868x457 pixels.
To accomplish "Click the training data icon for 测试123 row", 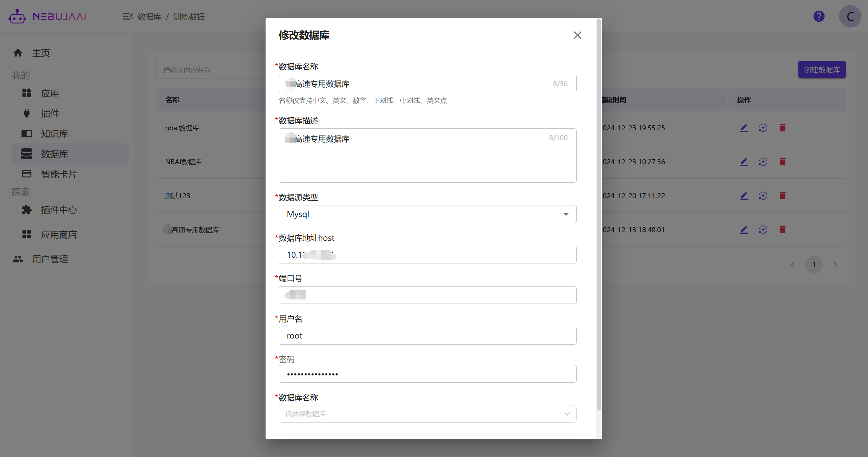I will (x=763, y=196).
